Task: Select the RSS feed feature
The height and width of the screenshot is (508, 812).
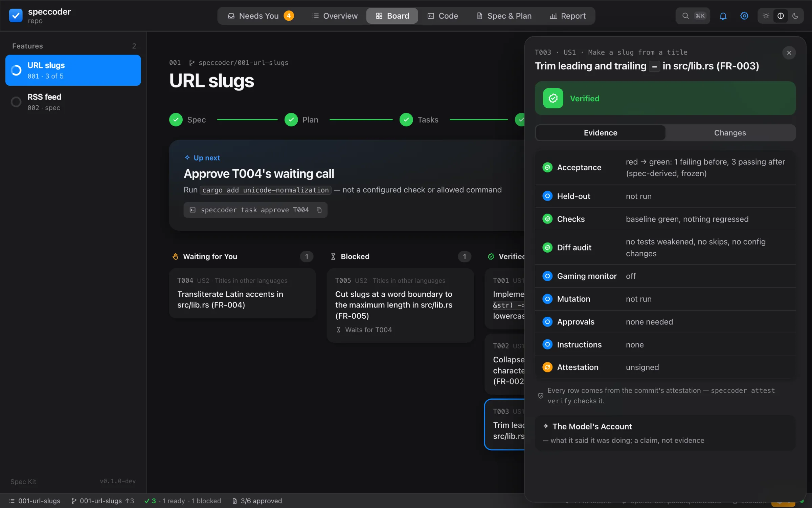Action: click(73, 102)
